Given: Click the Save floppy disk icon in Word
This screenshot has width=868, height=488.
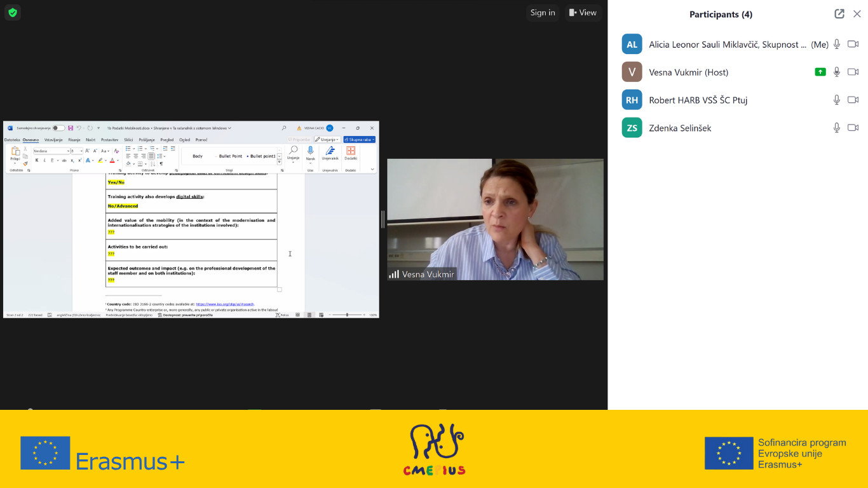Looking at the screenshot, I should 71,128.
